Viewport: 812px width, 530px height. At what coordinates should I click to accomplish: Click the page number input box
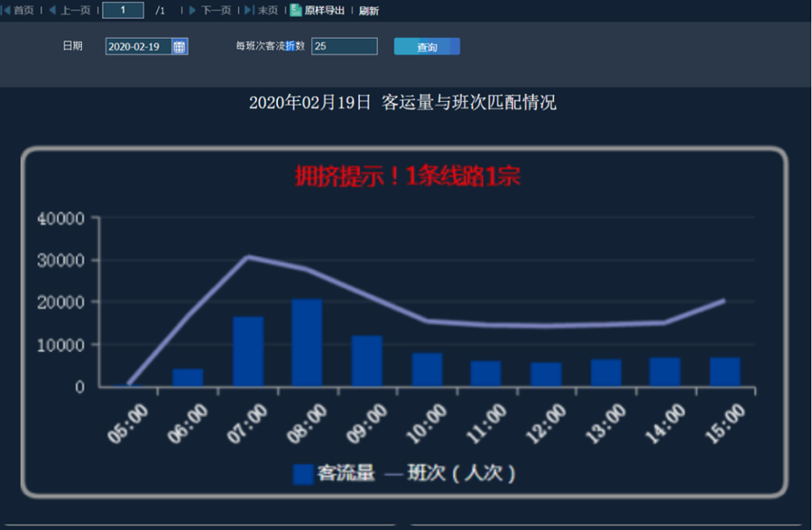click(x=123, y=11)
